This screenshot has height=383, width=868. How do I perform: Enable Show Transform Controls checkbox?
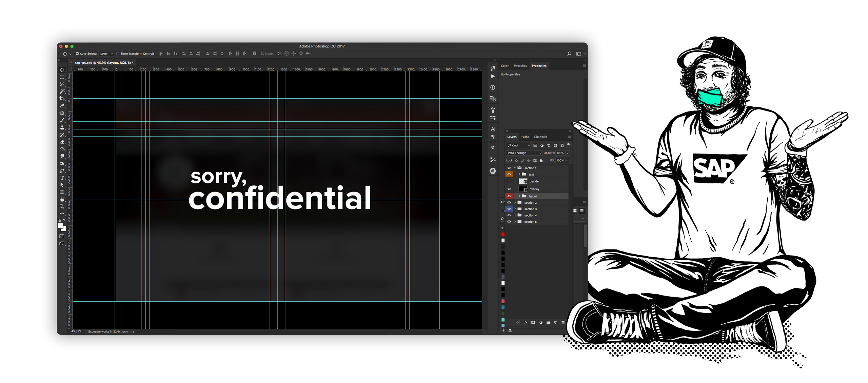pos(118,54)
